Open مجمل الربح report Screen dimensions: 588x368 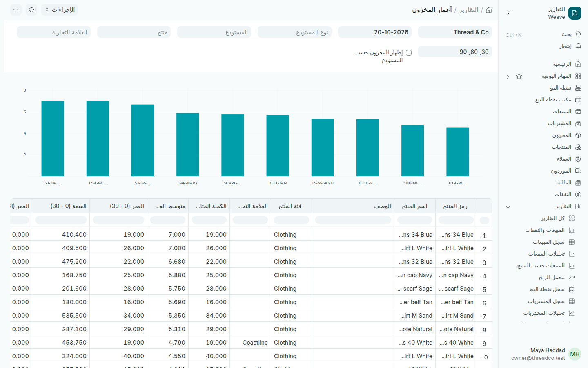557,278
